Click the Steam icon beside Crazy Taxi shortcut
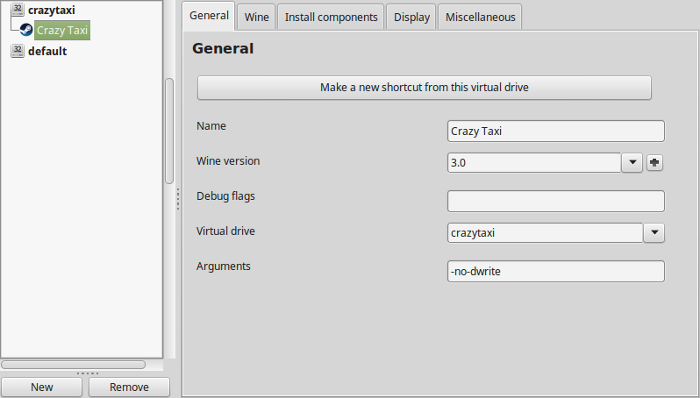 26,30
